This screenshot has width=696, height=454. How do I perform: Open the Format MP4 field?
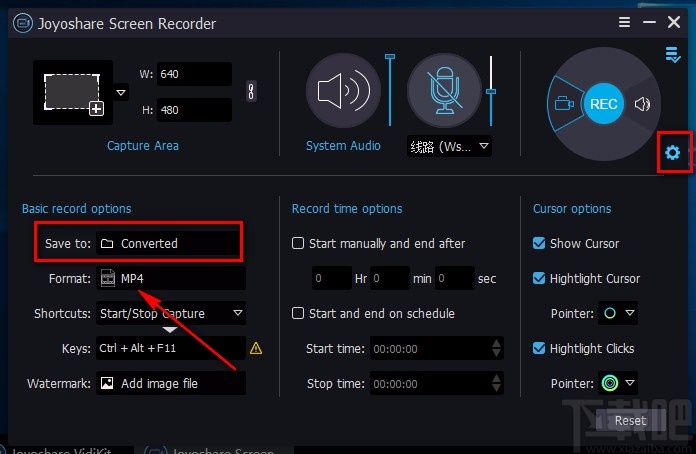tap(170, 278)
